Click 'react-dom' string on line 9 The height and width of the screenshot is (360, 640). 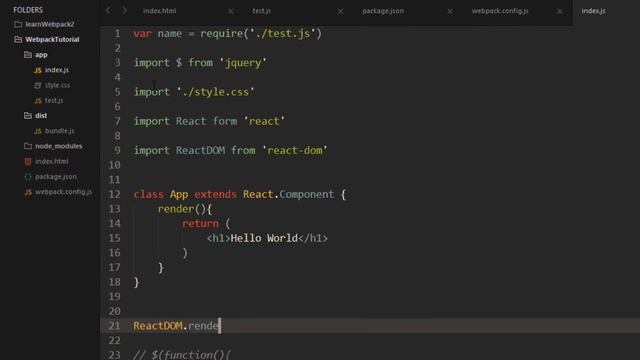pyautogui.click(x=295, y=151)
